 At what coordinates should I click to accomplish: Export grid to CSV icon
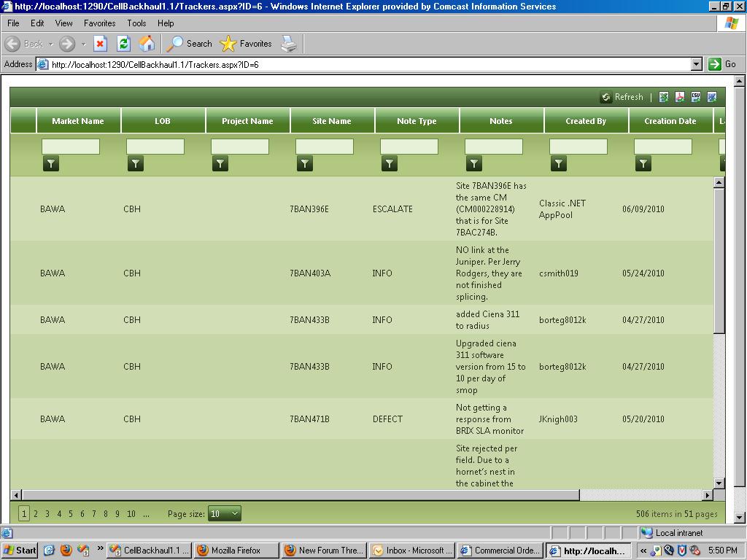(696, 97)
